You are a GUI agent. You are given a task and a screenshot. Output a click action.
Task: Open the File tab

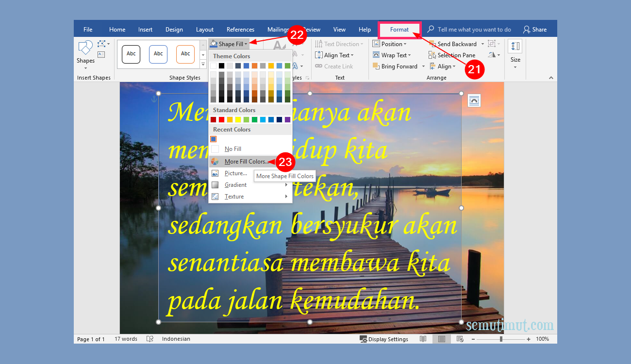pyautogui.click(x=88, y=30)
